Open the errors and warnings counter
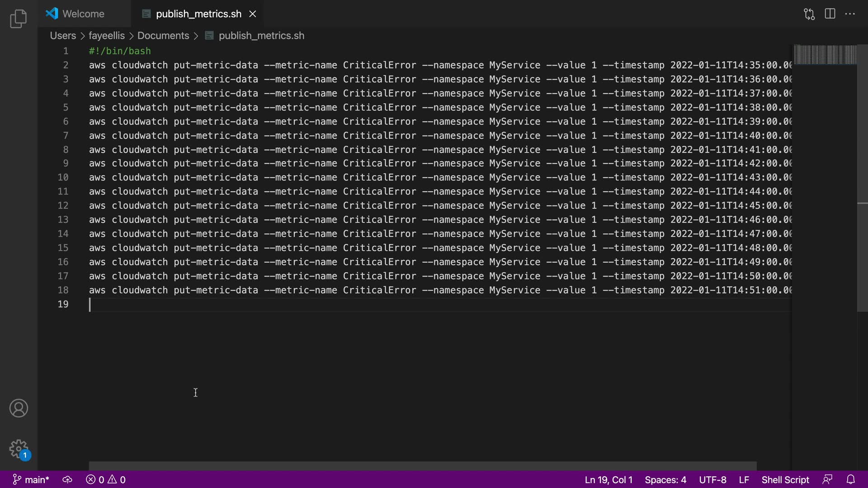This screenshot has width=868, height=488. click(106, 480)
